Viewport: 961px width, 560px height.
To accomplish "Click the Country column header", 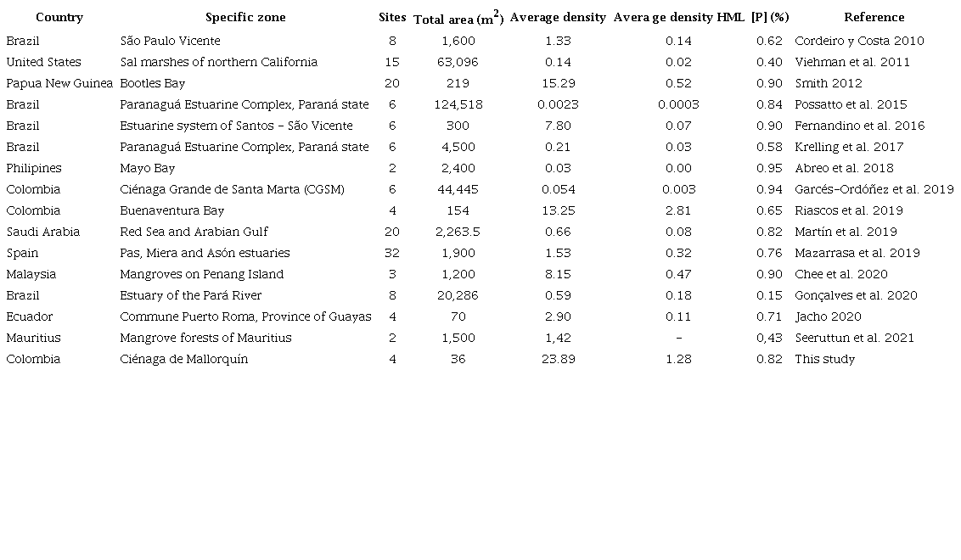I will 59,17.
